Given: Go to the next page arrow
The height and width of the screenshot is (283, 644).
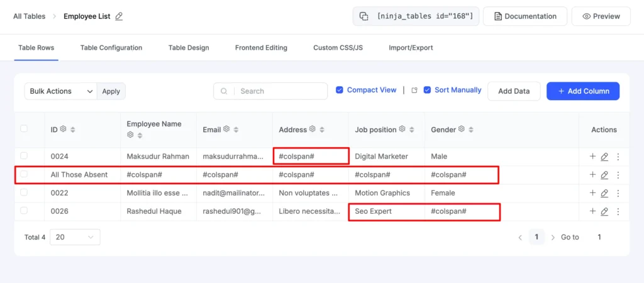Looking at the screenshot, I should coord(553,237).
